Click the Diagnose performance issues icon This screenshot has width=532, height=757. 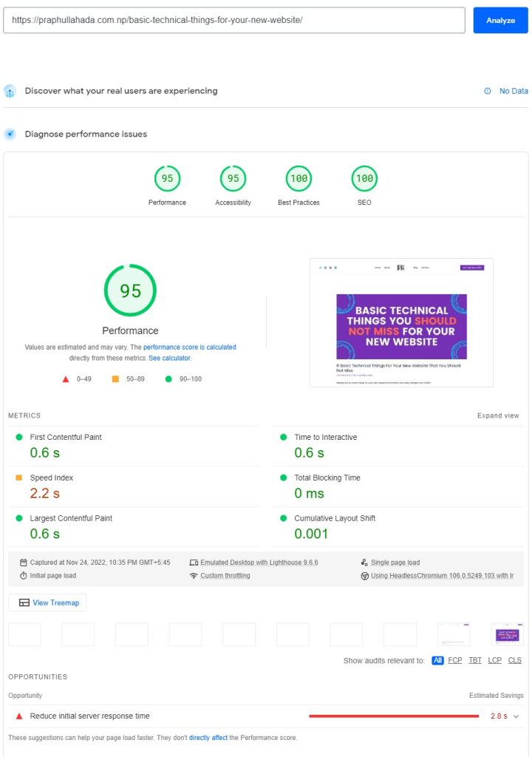pos(10,135)
